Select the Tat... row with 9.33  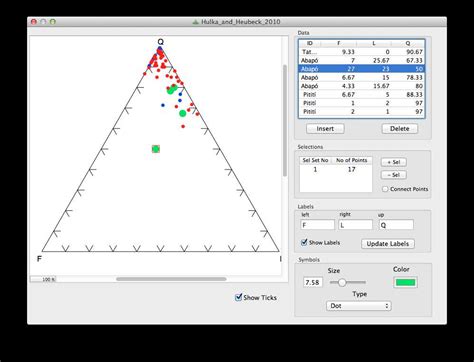click(362, 52)
